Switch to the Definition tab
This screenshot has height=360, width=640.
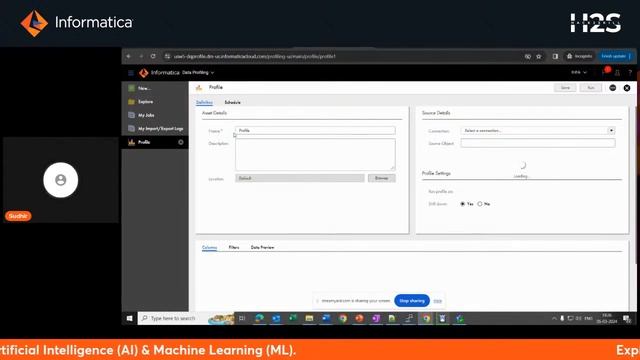pos(204,102)
